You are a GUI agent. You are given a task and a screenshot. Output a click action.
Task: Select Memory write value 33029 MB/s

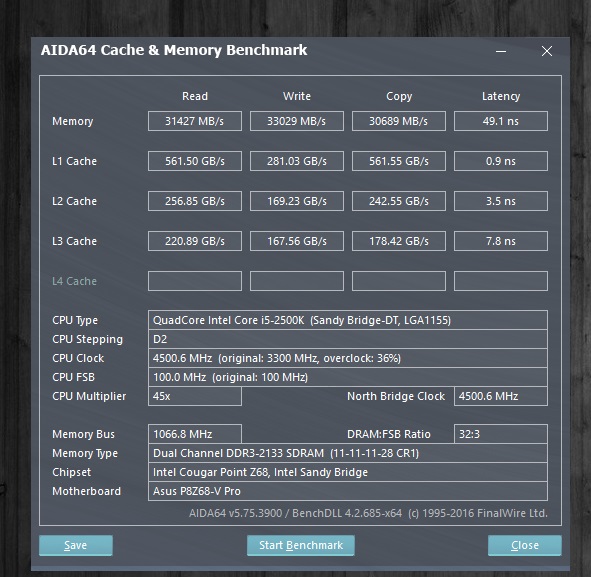point(297,121)
